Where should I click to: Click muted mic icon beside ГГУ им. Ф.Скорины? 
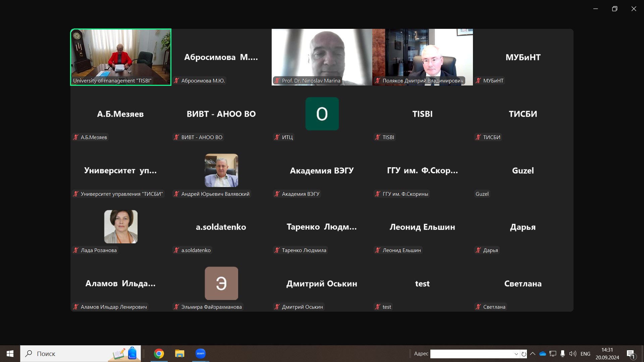(x=378, y=194)
